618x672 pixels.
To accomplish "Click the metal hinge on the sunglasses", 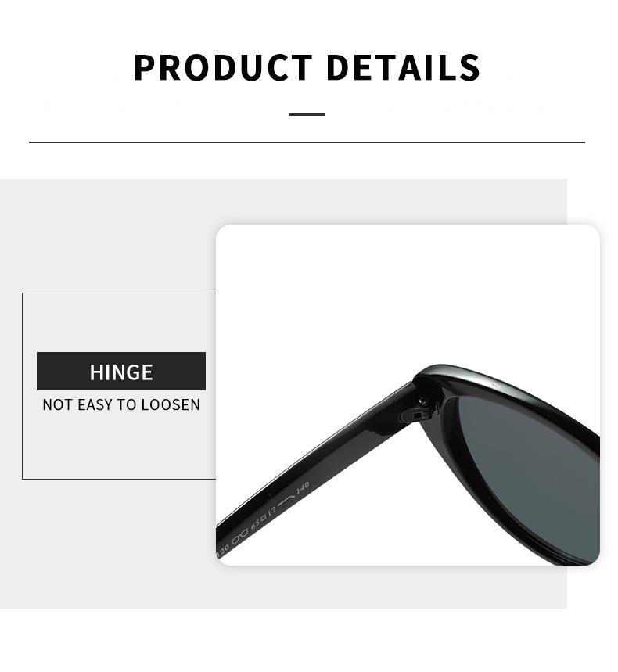I will point(414,415).
